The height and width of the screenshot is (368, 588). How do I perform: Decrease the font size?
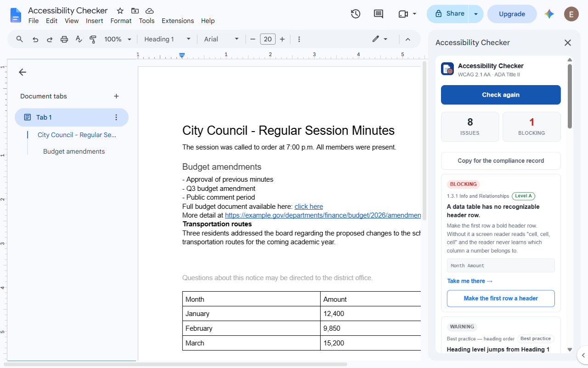253,39
